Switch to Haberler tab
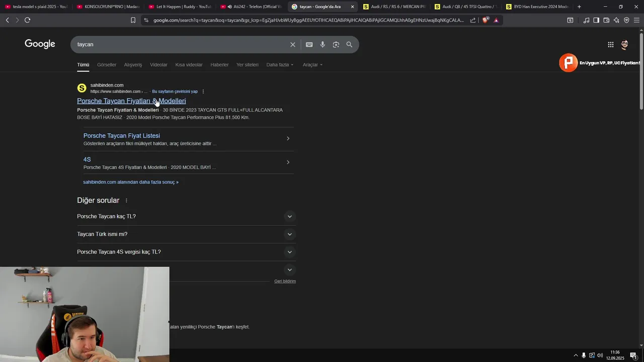This screenshot has width=644, height=362. (219, 65)
